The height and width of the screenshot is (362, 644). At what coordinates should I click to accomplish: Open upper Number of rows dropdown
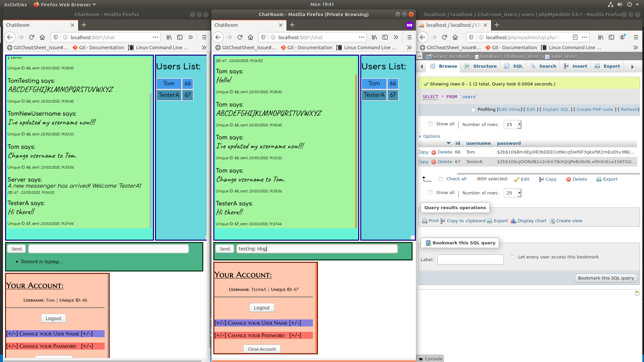(x=513, y=124)
